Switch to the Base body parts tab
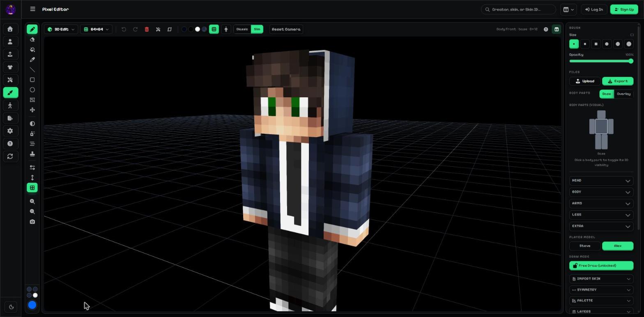644x317 pixels. pyautogui.click(x=607, y=94)
